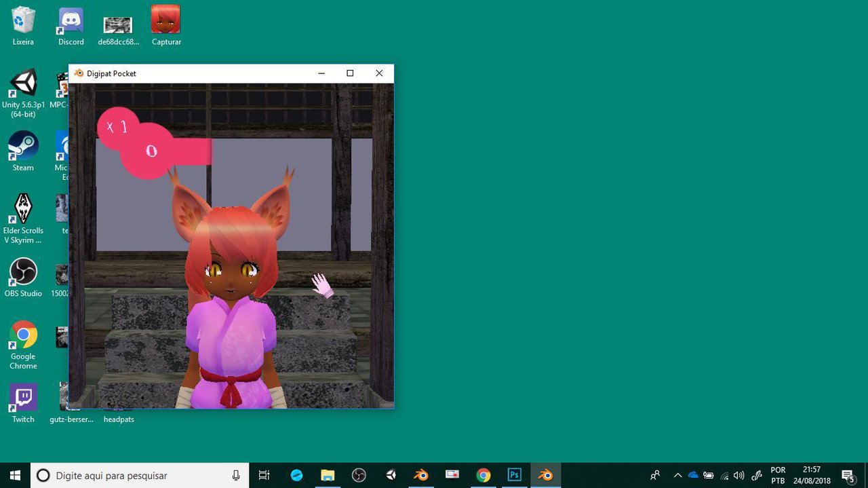The height and width of the screenshot is (488, 868).
Task: Select the headpats desktop file label
Action: click(x=119, y=419)
